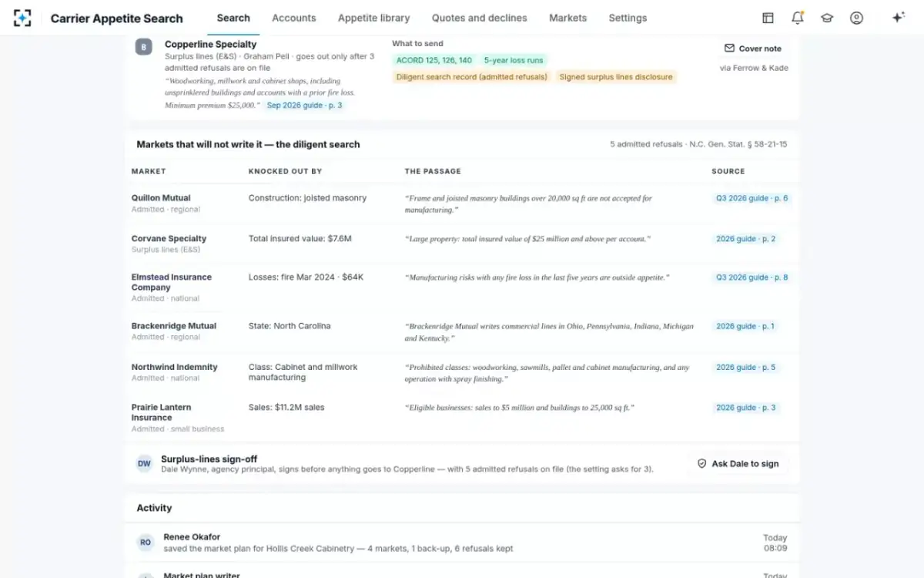Open the notifications bell
The width and height of the screenshot is (924, 578).
(798, 18)
